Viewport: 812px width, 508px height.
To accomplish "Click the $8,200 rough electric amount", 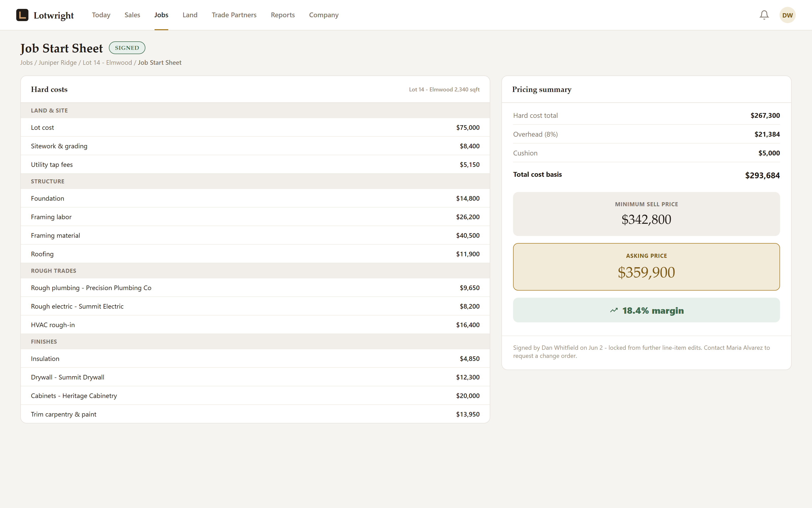I will [x=469, y=306].
